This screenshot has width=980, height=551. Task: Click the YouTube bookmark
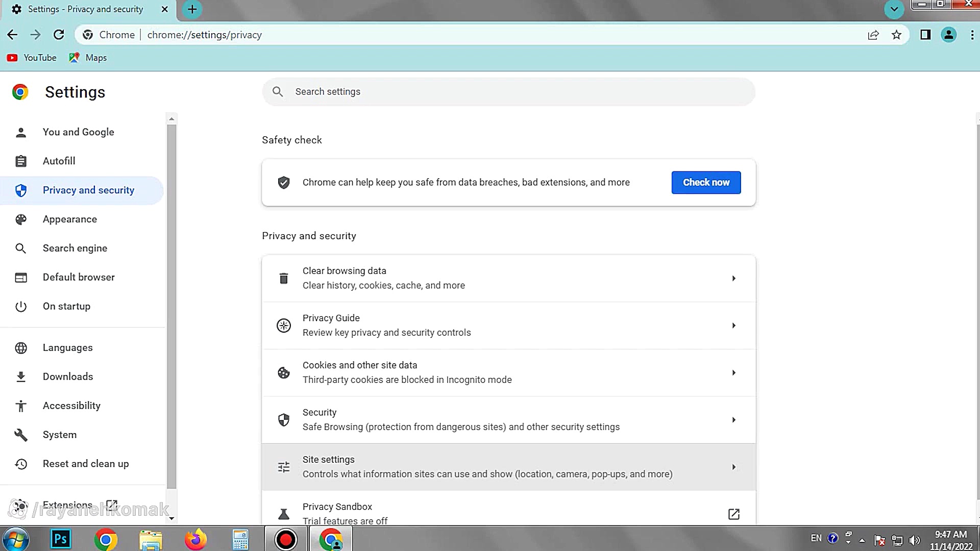(x=32, y=58)
